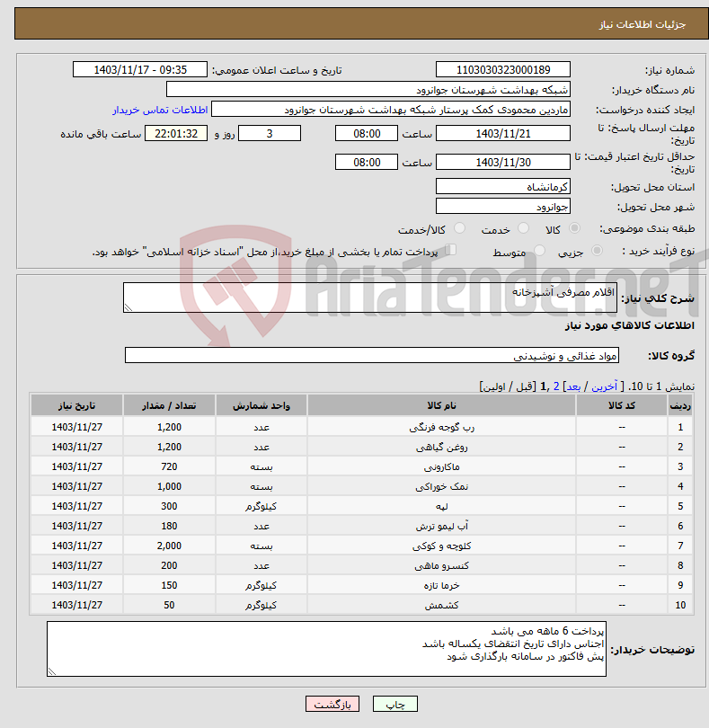Click the quantity 2,000 for کلوچه و کوکی
Screen dimensions: 709x728
169,546
